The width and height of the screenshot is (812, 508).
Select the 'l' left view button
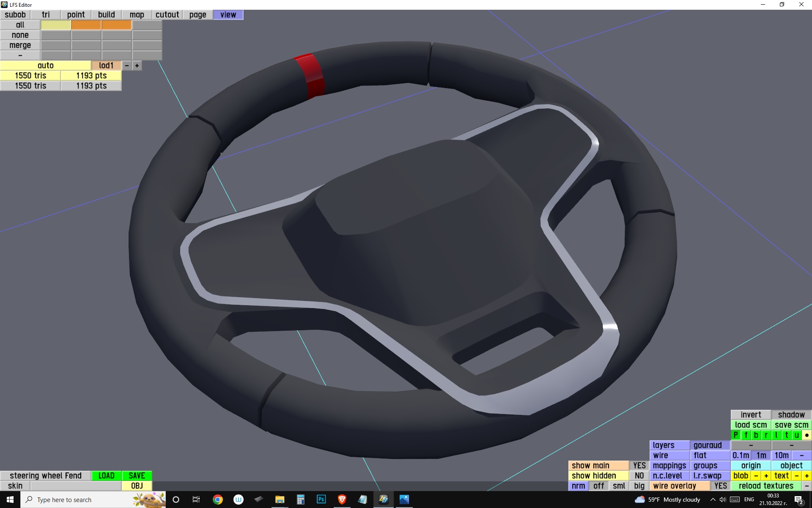click(776, 435)
